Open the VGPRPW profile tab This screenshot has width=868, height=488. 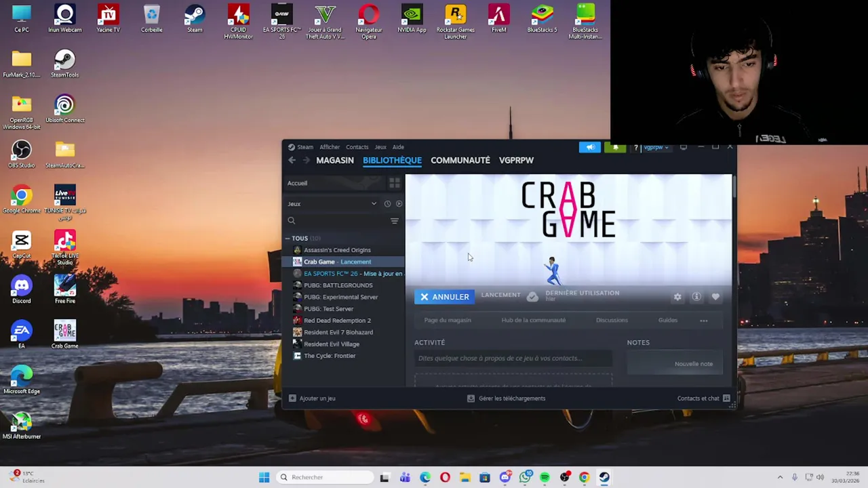point(516,161)
